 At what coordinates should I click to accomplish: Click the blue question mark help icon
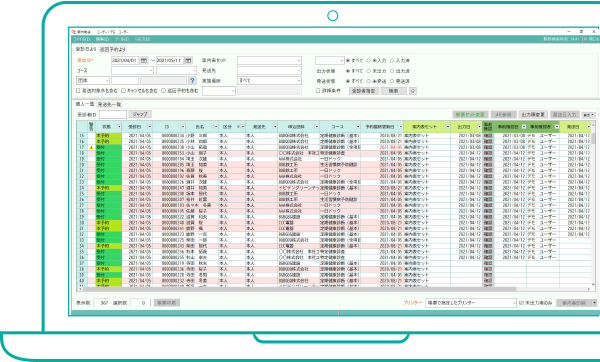(x=192, y=81)
